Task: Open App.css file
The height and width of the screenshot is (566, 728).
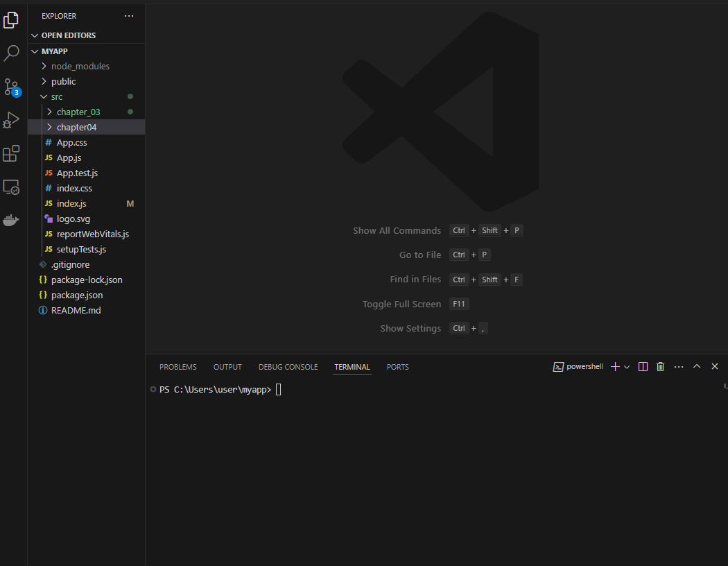Action: (87, 143)
